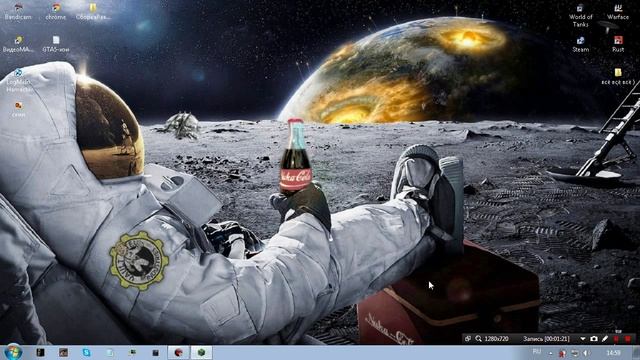
Task: Click the dark square taskbar icon
Action: coord(156,352)
